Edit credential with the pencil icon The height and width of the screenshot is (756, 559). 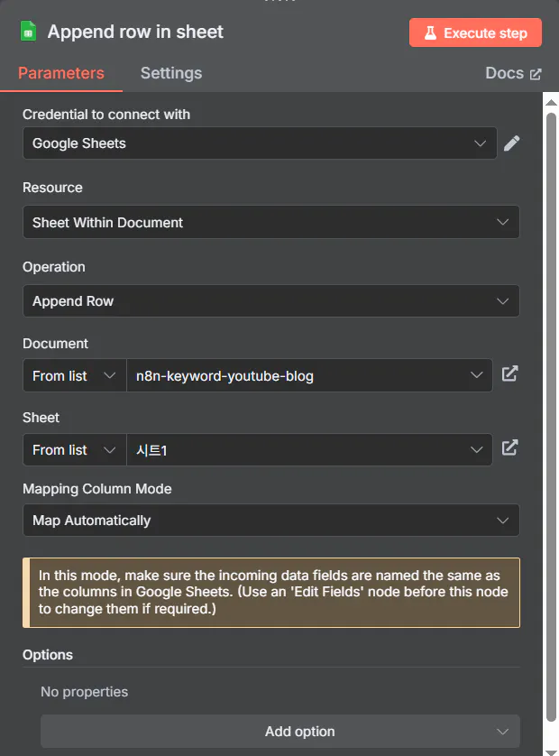(511, 143)
